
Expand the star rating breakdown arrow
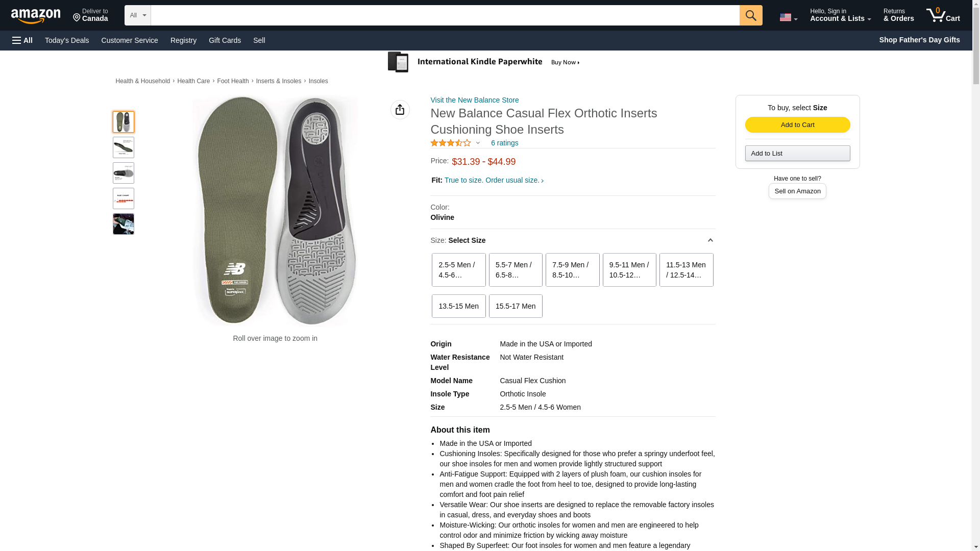tap(478, 143)
